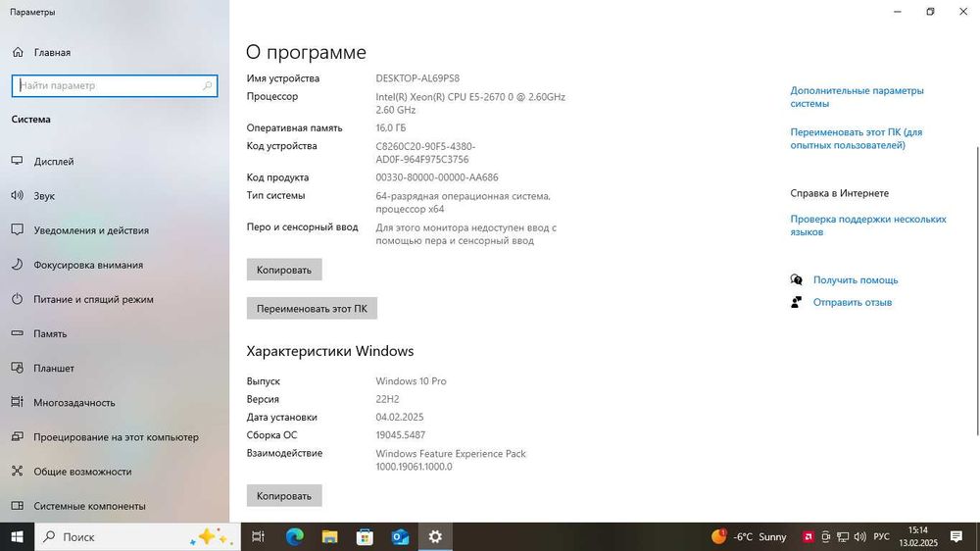Click the taskbar Поиск search box

[x=137, y=536]
